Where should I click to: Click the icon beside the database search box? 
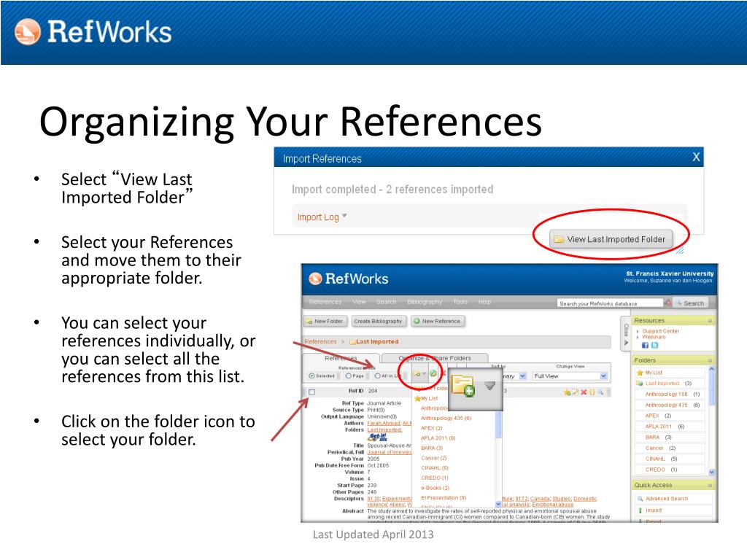click(668, 303)
